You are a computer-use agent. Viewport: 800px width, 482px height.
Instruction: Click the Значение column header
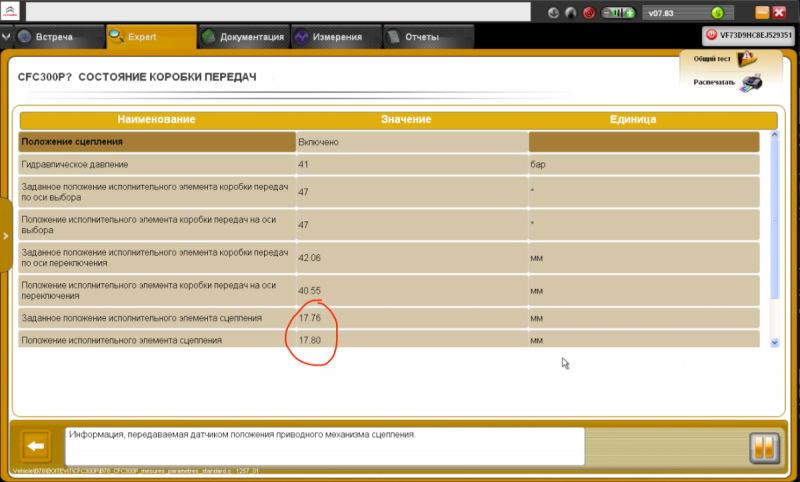click(x=406, y=119)
